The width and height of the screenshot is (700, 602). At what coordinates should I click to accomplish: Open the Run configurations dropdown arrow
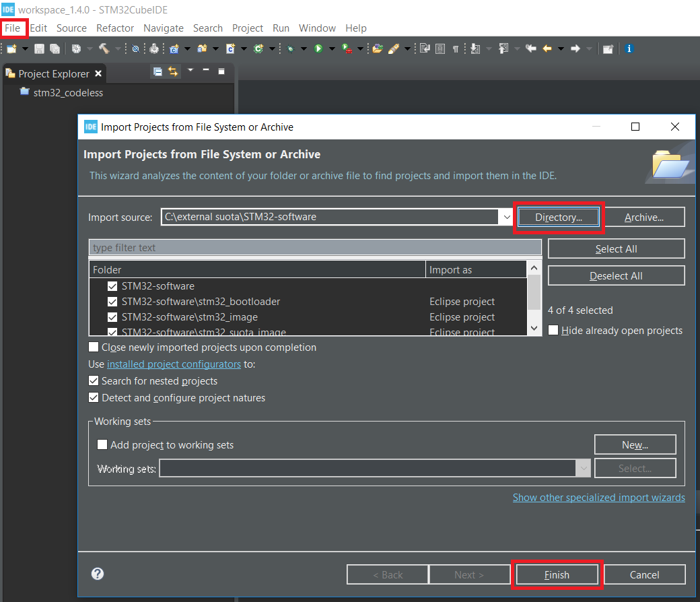[332, 48]
